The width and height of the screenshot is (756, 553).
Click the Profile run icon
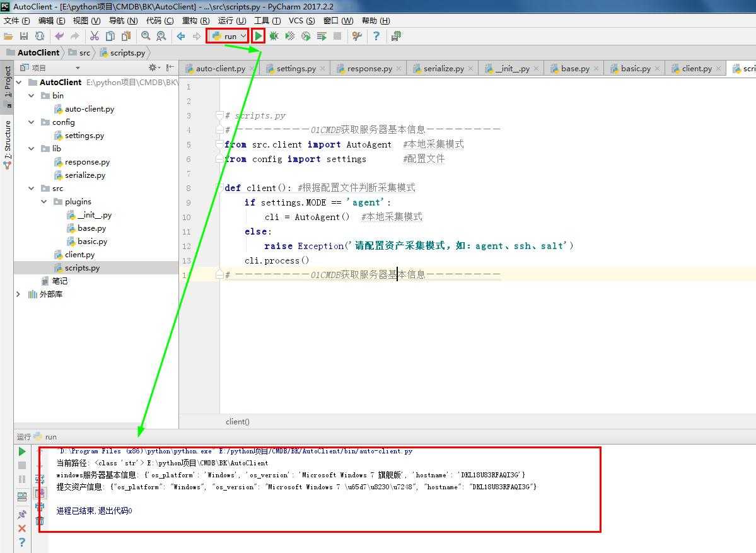click(x=306, y=36)
